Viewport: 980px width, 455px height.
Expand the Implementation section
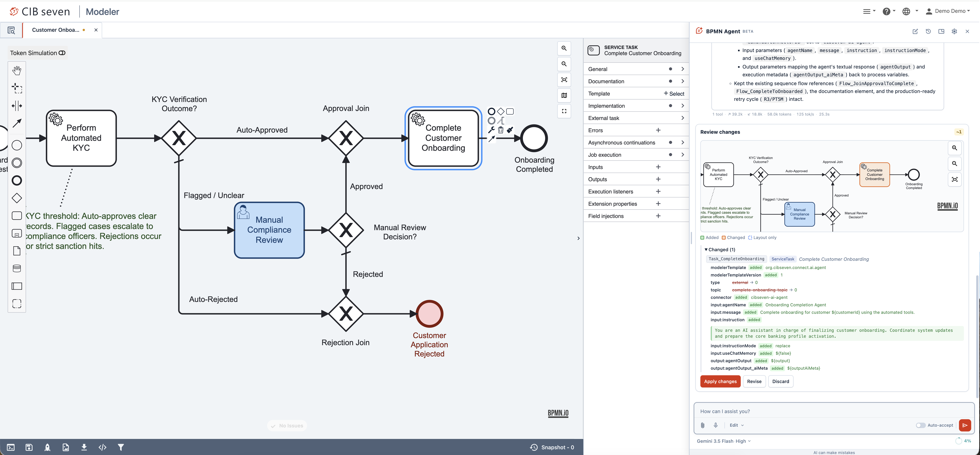pos(636,106)
